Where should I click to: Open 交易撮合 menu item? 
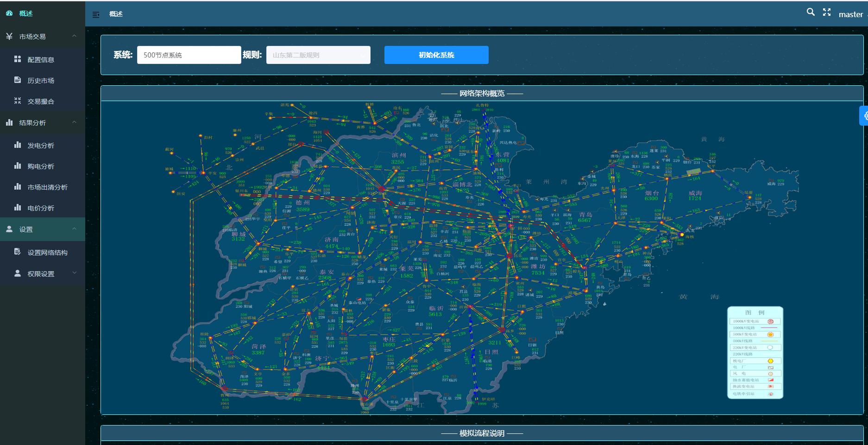click(x=41, y=102)
